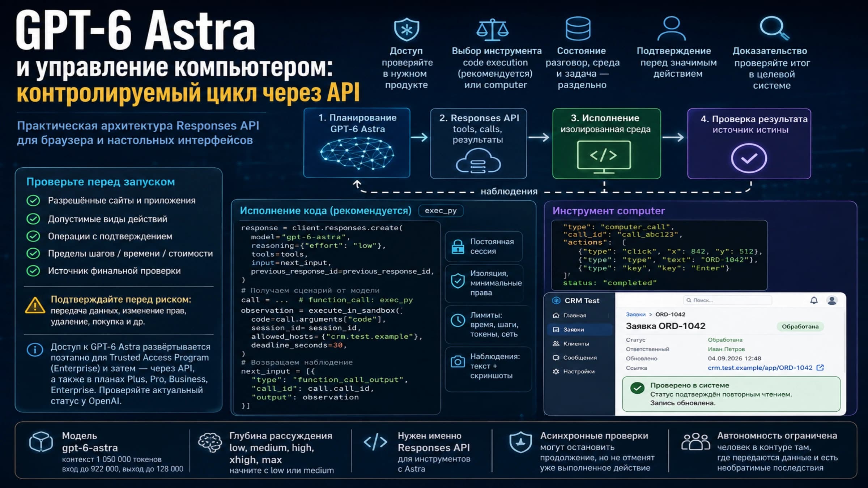This screenshot has width=868, height=488.
Task: Open Клиенты in CRM Test sidebar
Action: [x=579, y=344]
